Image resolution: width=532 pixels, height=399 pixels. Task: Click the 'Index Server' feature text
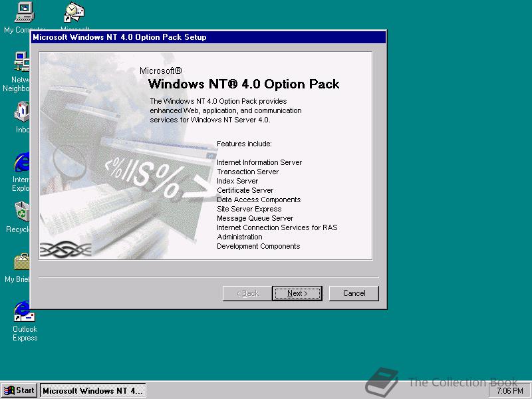(x=237, y=181)
